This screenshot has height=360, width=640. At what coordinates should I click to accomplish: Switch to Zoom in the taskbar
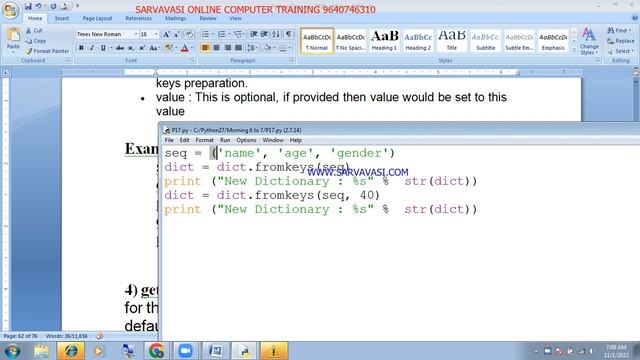(x=185, y=351)
